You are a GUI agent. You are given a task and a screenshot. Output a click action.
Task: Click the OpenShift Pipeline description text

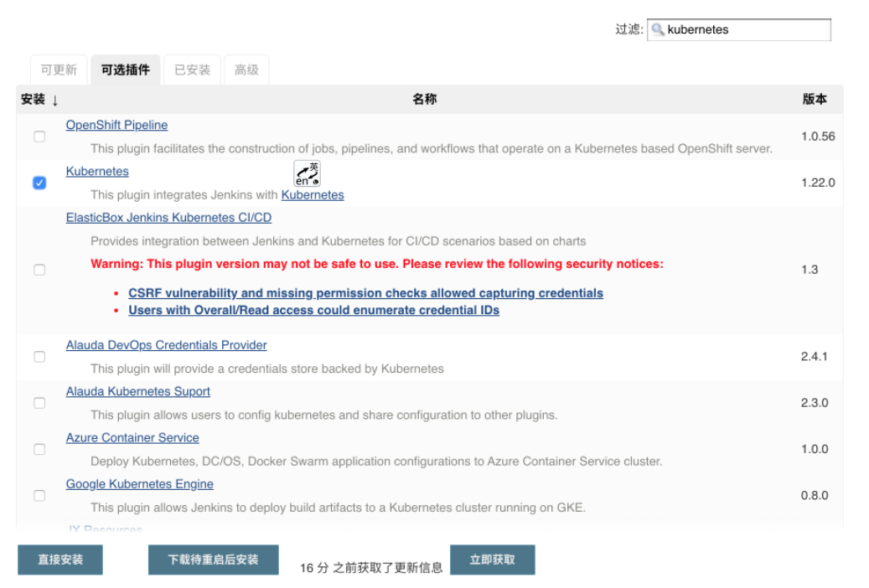coord(432,148)
